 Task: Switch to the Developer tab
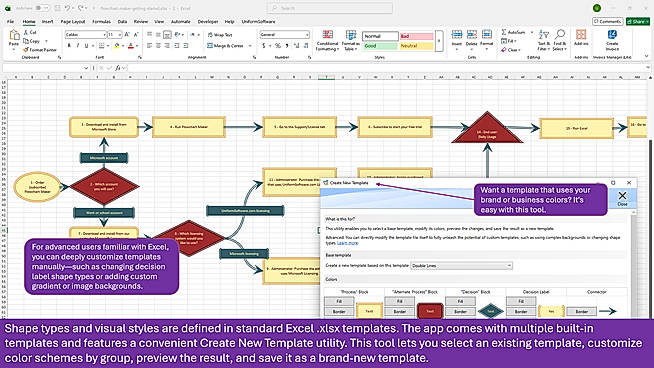coord(208,21)
